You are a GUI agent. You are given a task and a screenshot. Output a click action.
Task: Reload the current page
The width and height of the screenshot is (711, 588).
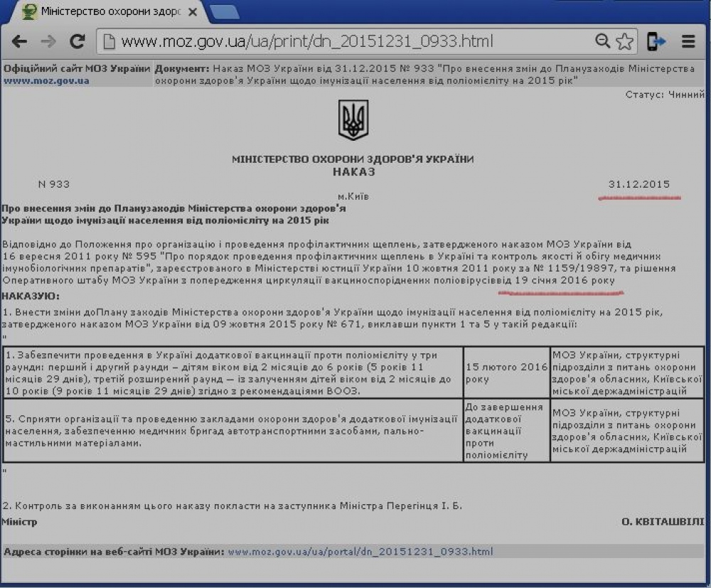(77, 41)
